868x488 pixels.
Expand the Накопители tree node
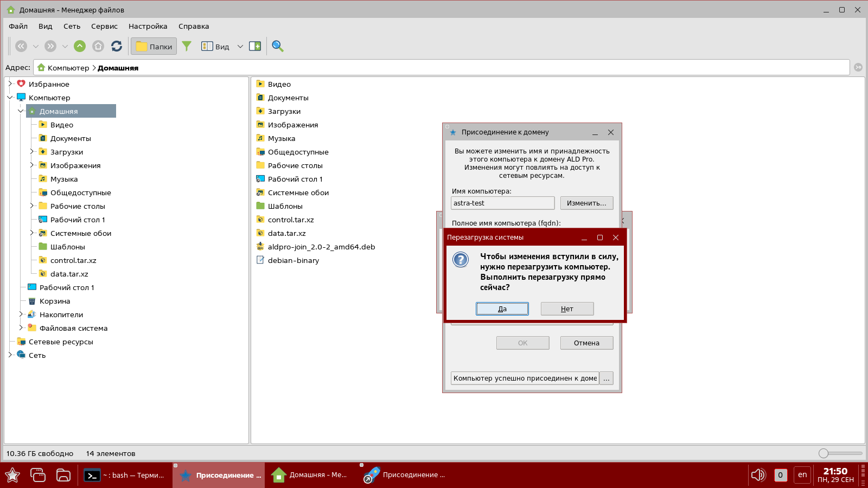tap(21, 314)
